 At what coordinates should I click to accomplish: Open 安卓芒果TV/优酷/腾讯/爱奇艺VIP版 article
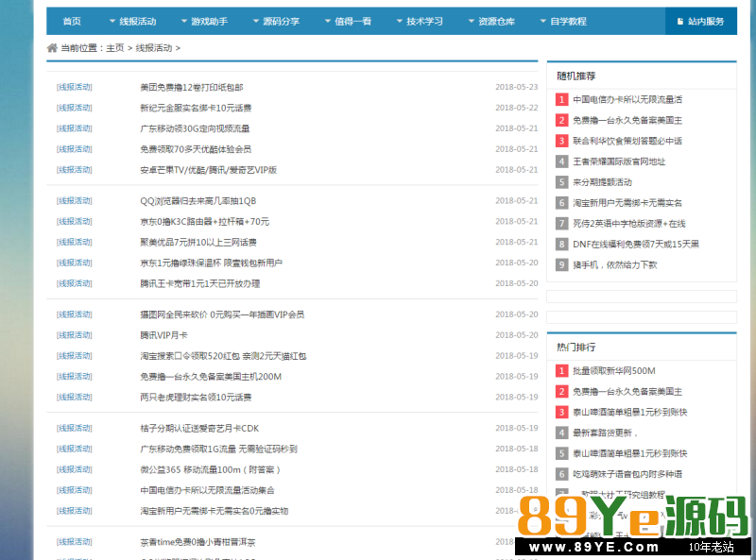pyautogui.click(x=208, y=170)
